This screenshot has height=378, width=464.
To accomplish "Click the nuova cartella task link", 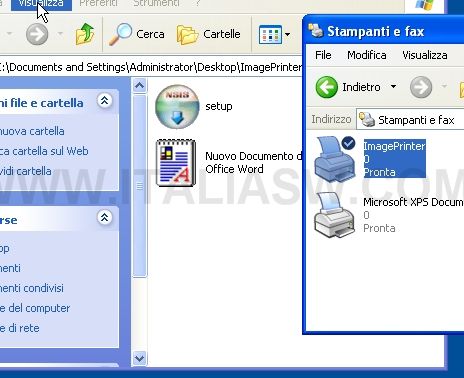I will (x=32, y=131).
